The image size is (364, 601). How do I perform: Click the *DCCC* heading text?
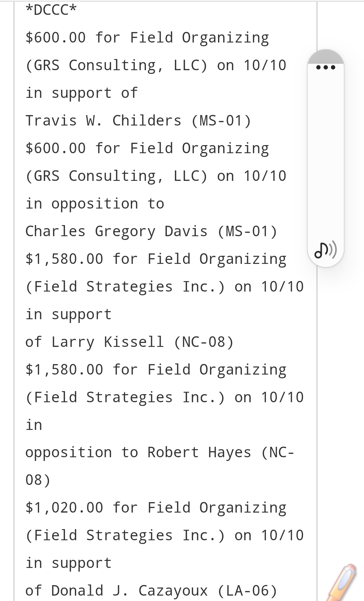point(51,10)
